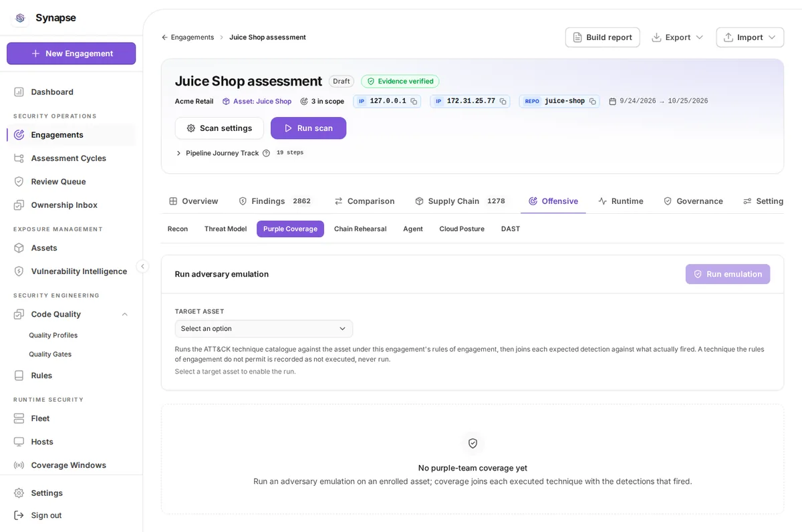The width and height of the screenshot is (802, 532).
Task: Click the Code Quality icon
Action: pos(19,313)
